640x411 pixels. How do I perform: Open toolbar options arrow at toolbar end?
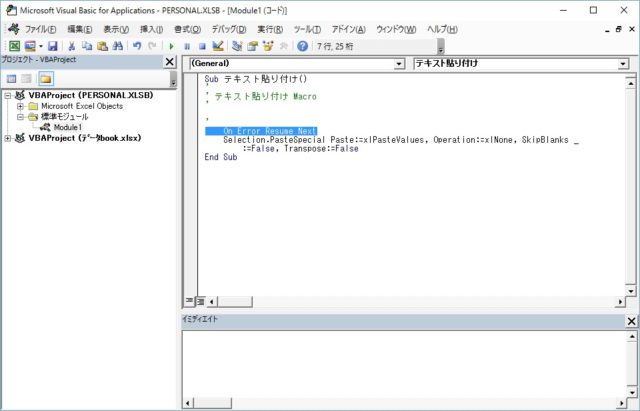(x=440, y=46)
